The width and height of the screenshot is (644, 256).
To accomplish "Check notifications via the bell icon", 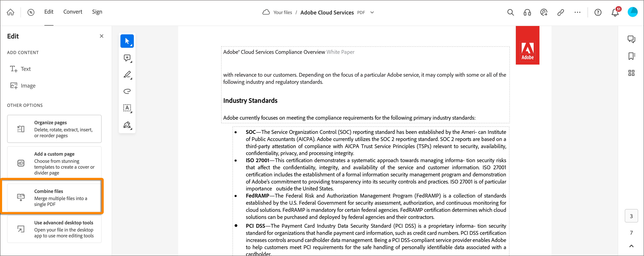I will click(615, 12).
